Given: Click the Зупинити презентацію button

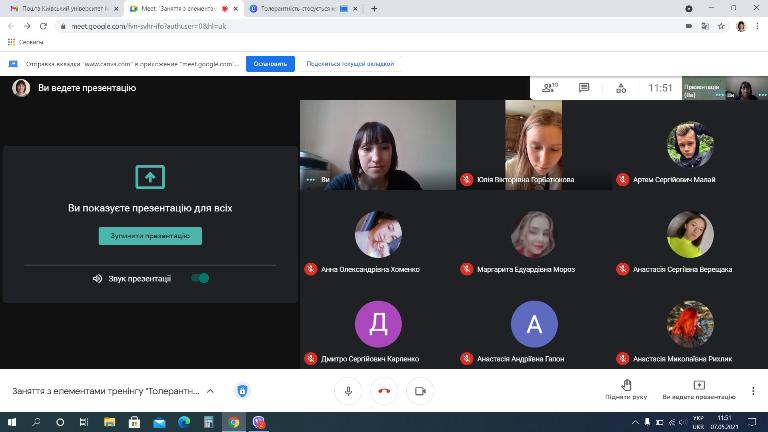Looking at the screenshot, I should tap(150, 236).
